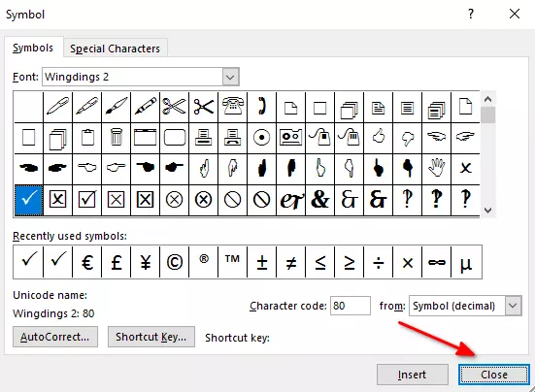Select the black scissors symbol
The image size is (535, 392).
pyautogui.click(x=203, y=107)
